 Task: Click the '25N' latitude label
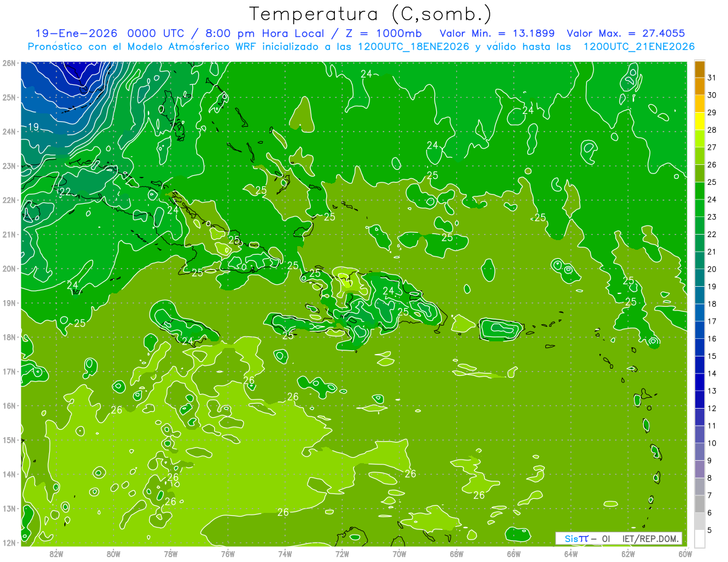8,98
